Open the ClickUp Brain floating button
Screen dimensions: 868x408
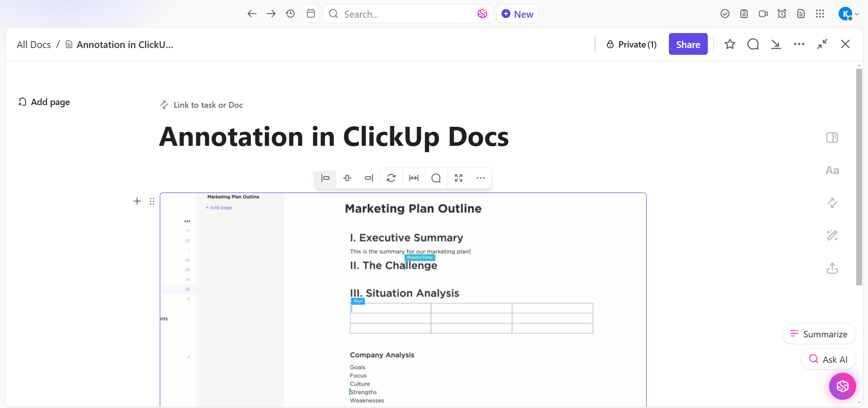click(842, 386)
